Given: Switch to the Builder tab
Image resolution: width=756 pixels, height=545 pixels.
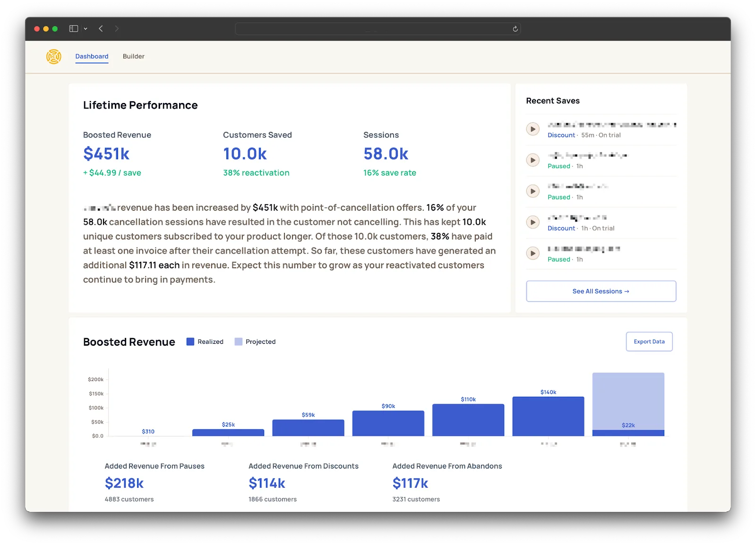Looking at the screenshot, I should (134, 56).
